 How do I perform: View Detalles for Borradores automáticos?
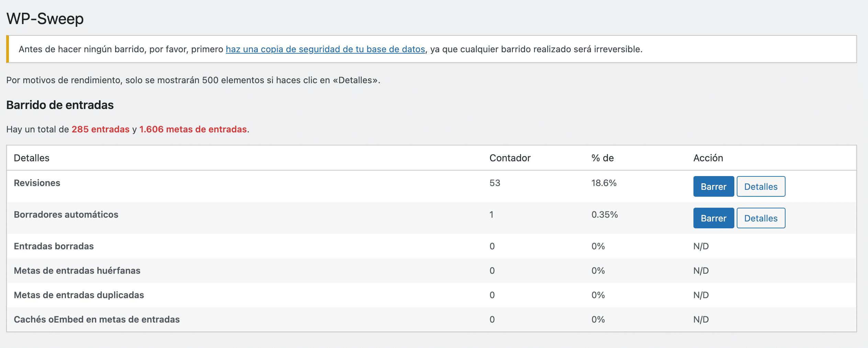[x=760, y=218]
